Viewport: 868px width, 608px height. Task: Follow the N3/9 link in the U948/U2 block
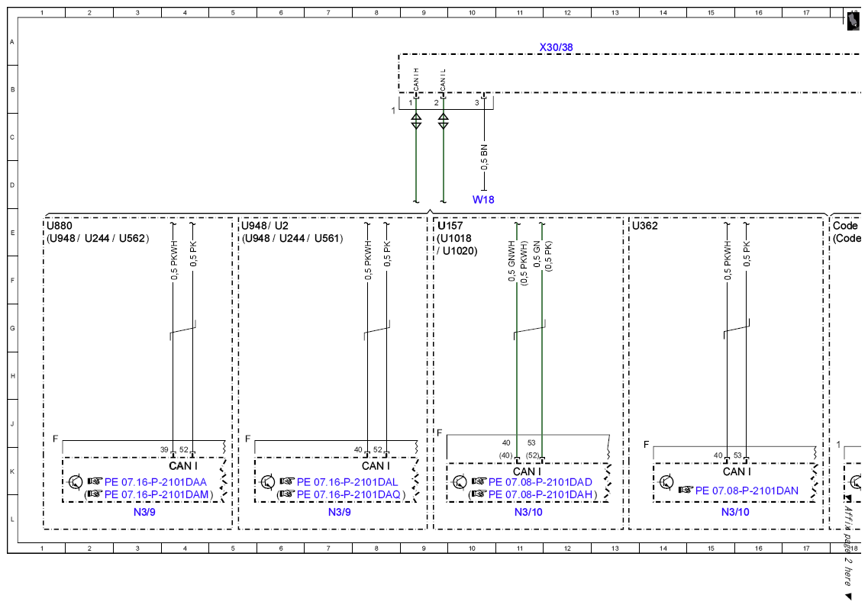[x=340, y=513]
